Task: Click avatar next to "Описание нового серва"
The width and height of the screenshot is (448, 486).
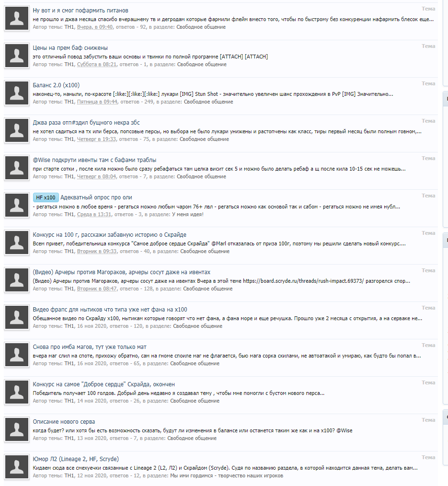Action: 17,429
